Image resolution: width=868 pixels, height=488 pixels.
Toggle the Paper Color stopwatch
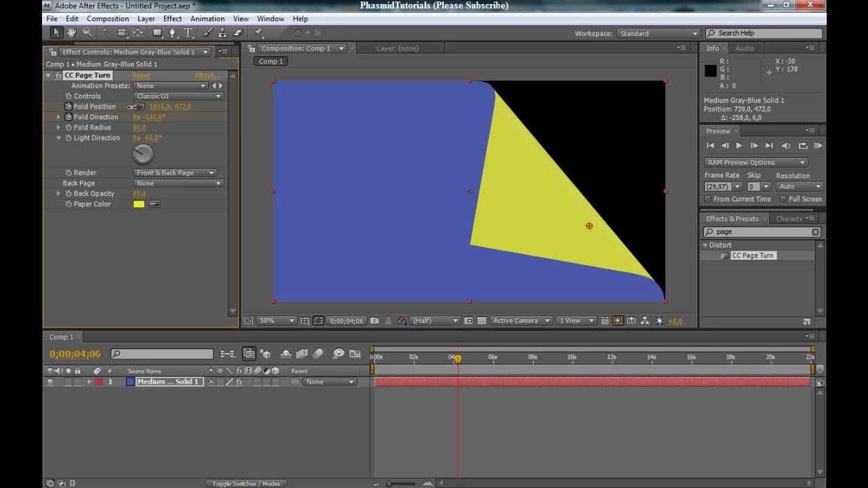point(68,204)
